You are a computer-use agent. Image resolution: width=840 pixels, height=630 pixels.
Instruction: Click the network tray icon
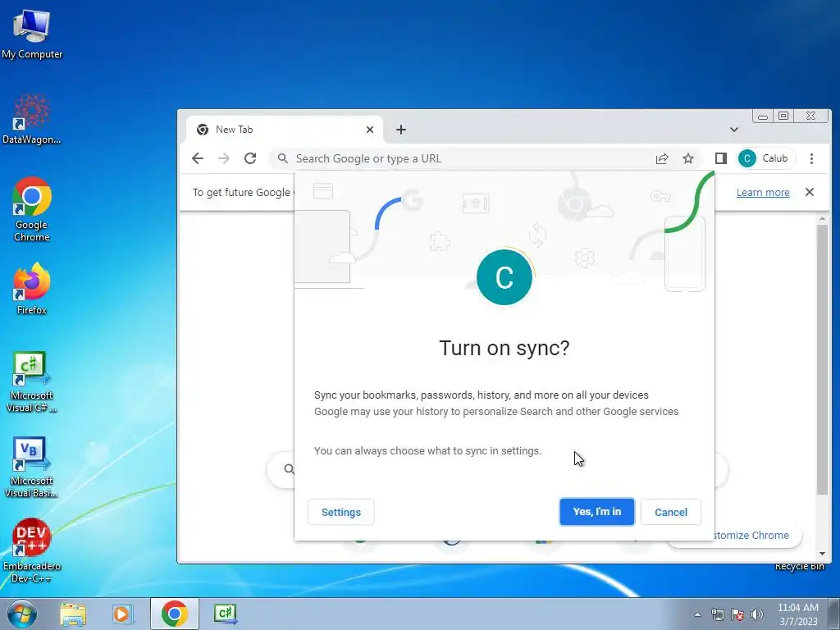(x=717, y=614)
